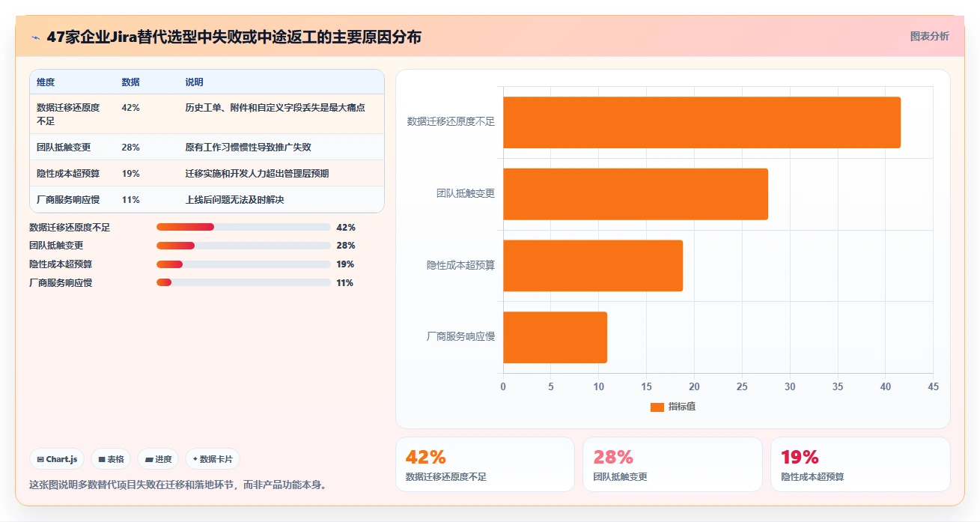Click the 隐性成本超预算 bar in the chart
The image size is (980, 522).
pyautogui.click(x=593, y=266)
